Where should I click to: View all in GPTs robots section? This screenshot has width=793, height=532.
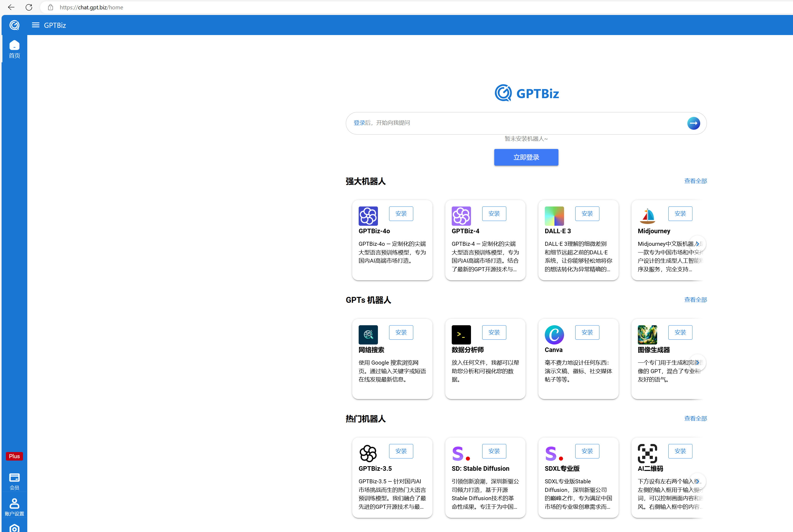(695, 300)
